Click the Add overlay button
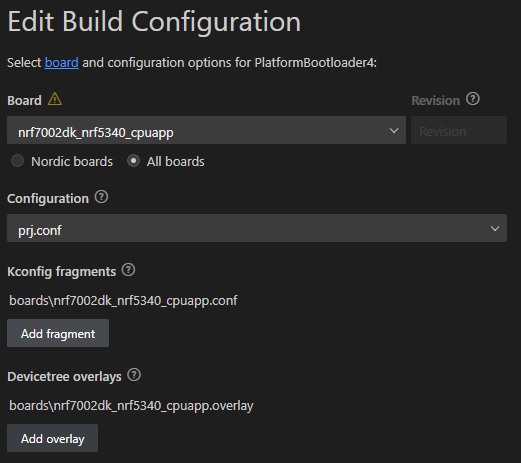521x463 pixels. (x=52, y=438)
